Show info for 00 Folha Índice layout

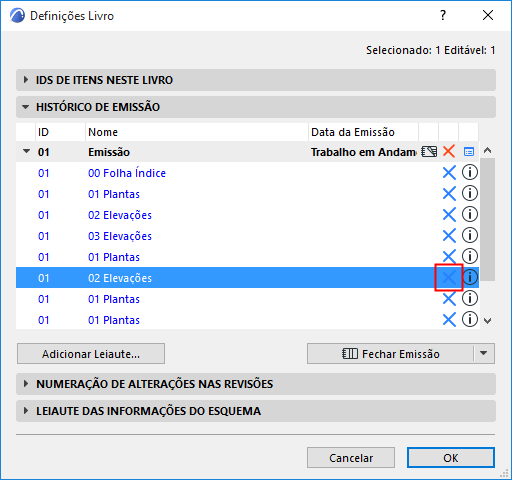[x=470, y=172]
